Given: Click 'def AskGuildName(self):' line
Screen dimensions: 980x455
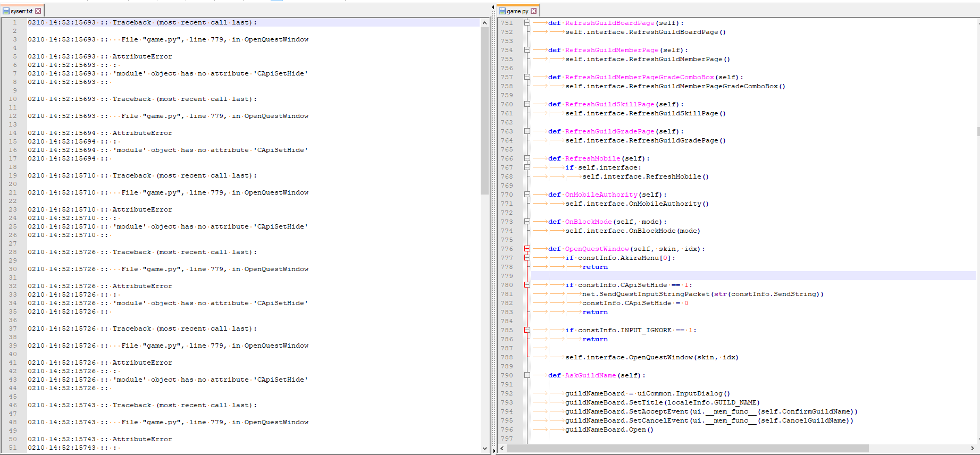Looking at the screenshot, I should point(597,375).
